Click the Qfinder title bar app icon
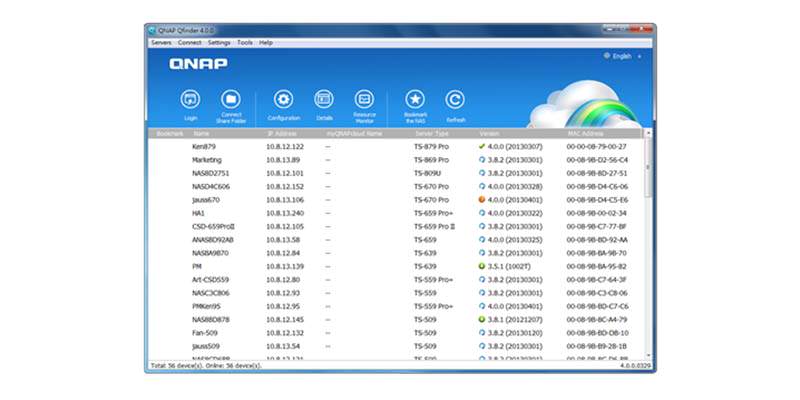The height and width of the screenshot is (400, 800). click(152, 30)
